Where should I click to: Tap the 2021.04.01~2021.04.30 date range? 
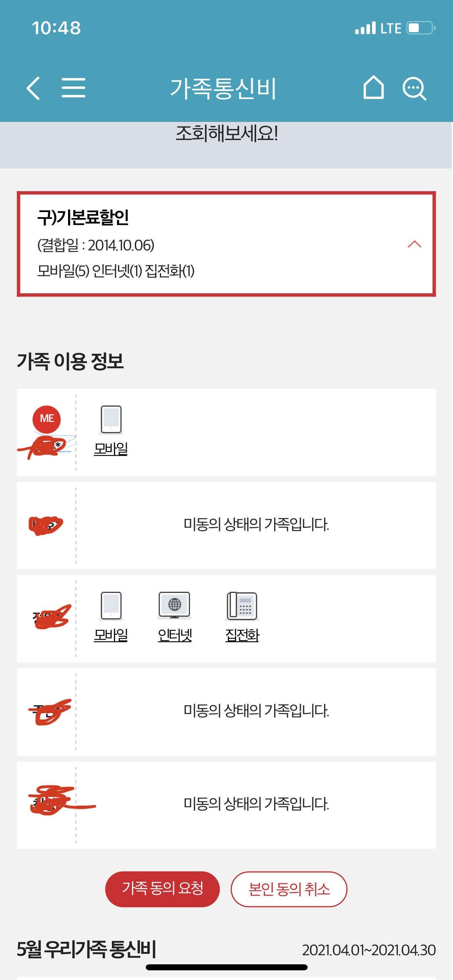(x=368, y=950)
